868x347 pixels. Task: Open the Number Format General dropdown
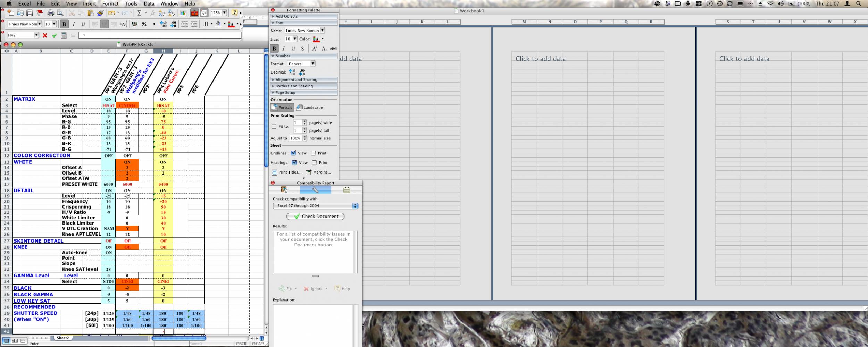point(312,64)
